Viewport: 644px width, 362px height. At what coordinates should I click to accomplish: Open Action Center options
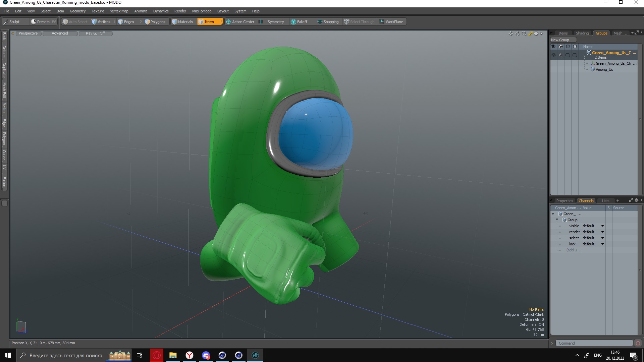[240, 22]
